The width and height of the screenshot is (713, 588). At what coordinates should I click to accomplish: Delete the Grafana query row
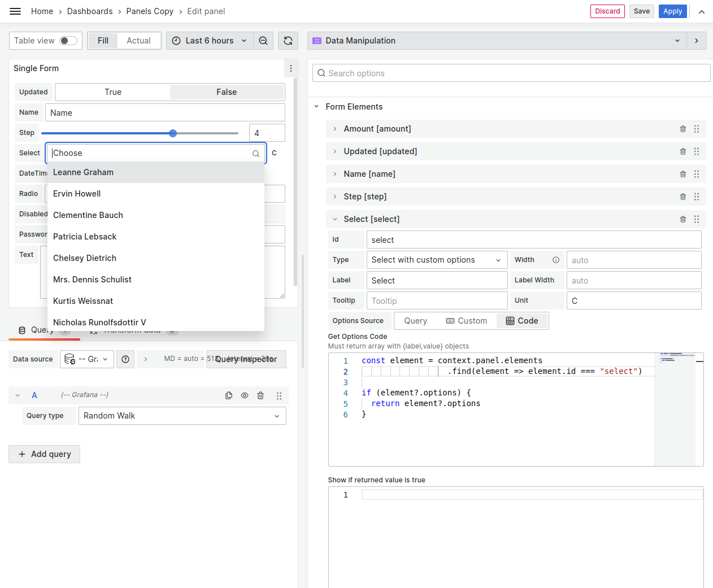tap(260, 395)
